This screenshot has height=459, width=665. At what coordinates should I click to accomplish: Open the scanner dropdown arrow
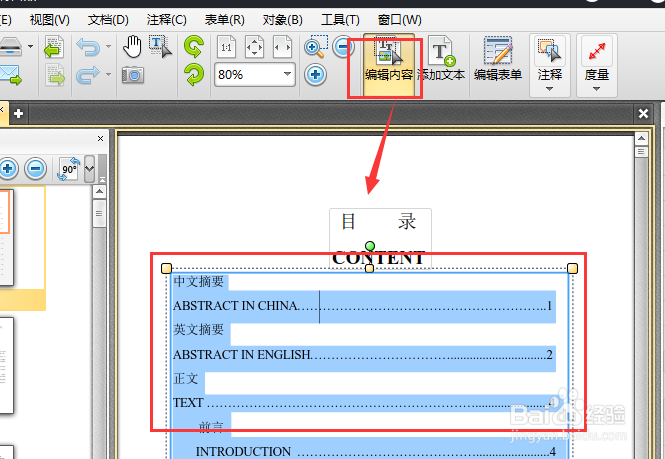pos(31,46)
